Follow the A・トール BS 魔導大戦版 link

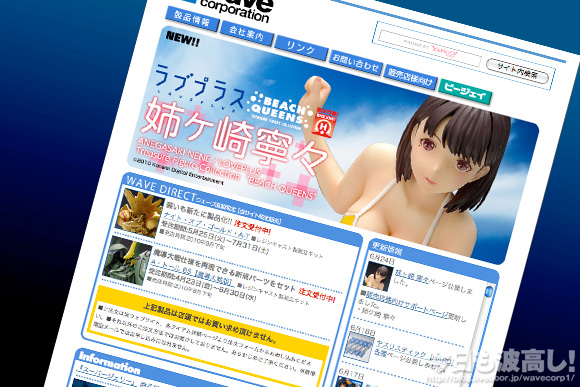192,274
